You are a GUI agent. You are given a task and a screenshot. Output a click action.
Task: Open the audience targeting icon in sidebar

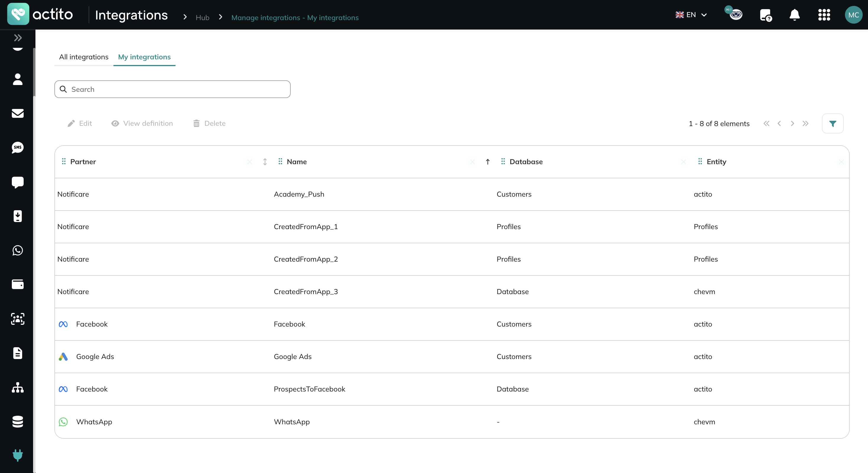coord(17,319)
